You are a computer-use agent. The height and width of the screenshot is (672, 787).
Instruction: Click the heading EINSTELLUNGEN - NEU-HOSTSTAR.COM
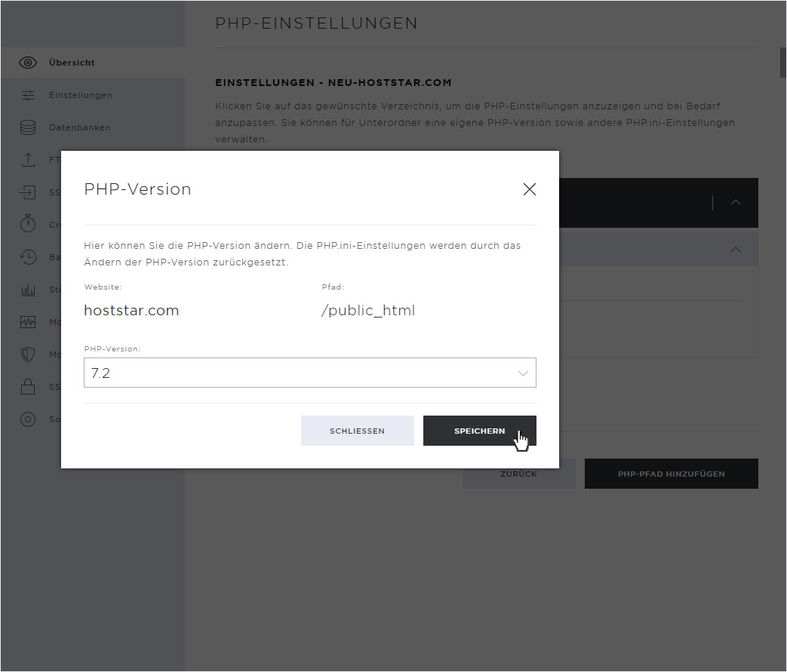tap(334, 82)
